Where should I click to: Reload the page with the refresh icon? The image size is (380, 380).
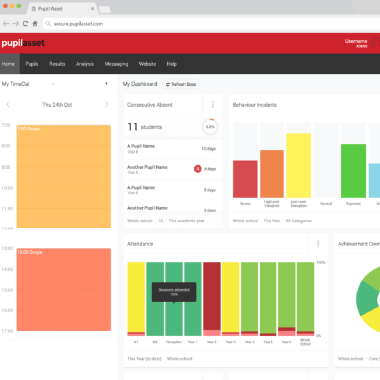(25, 24)
